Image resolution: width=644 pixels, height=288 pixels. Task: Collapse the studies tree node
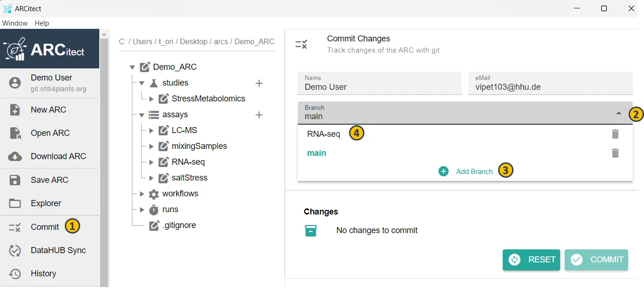coord(142,83)
